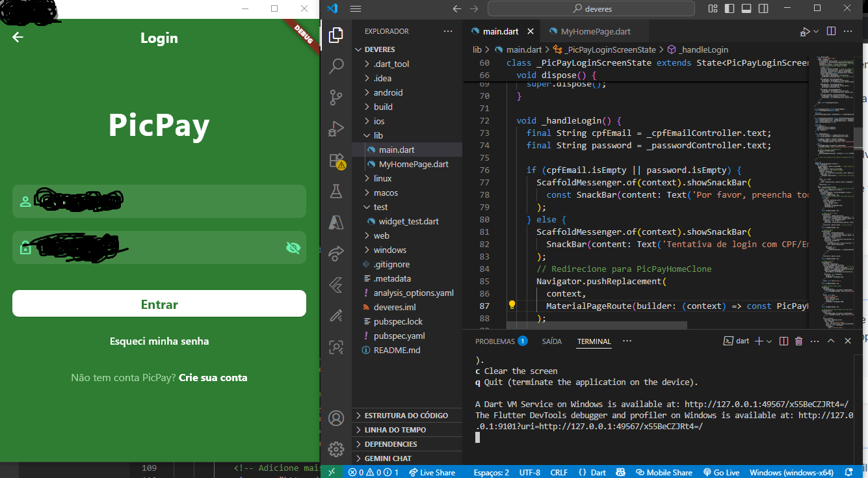Open the Manage gear menu
The width and height of the screenshot is (868, 478).
pyautogui.click(x=336, y=449)
